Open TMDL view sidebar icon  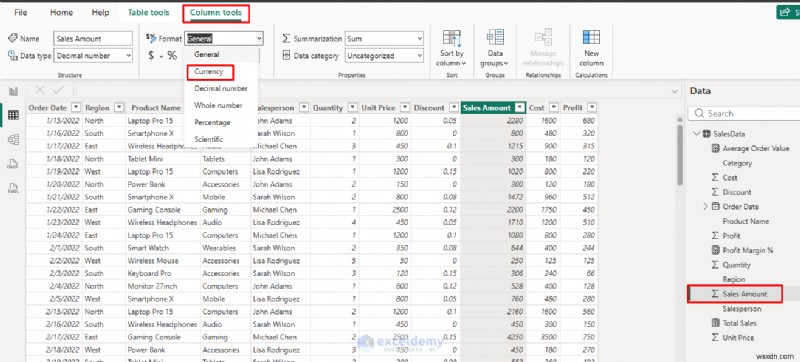[13, 188]
